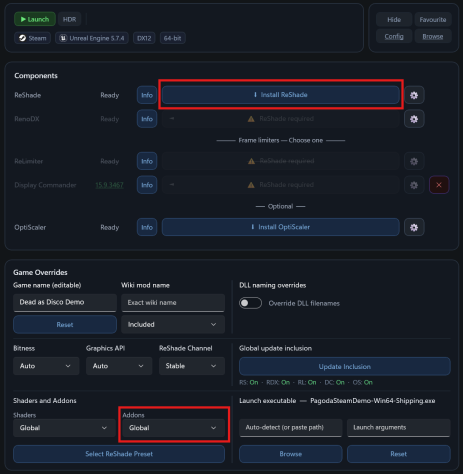
Task: Toggle Favourite for this game
Action: click(x=433, y=20)
